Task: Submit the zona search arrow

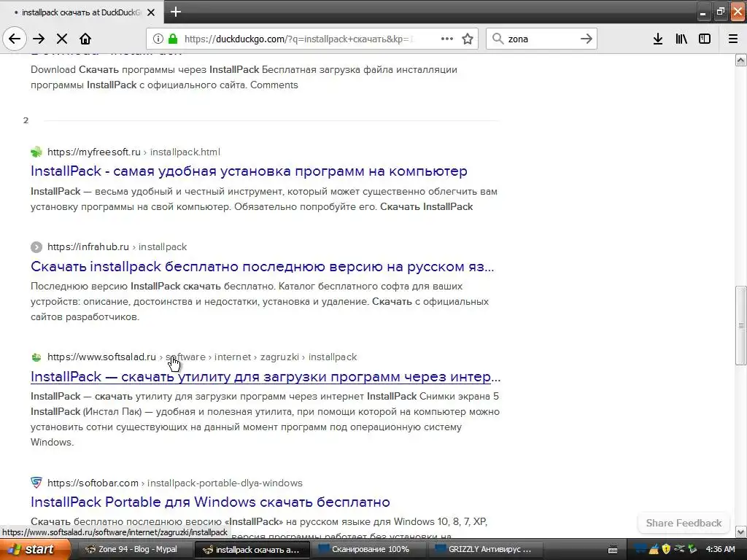Action: tap(587, 39)
